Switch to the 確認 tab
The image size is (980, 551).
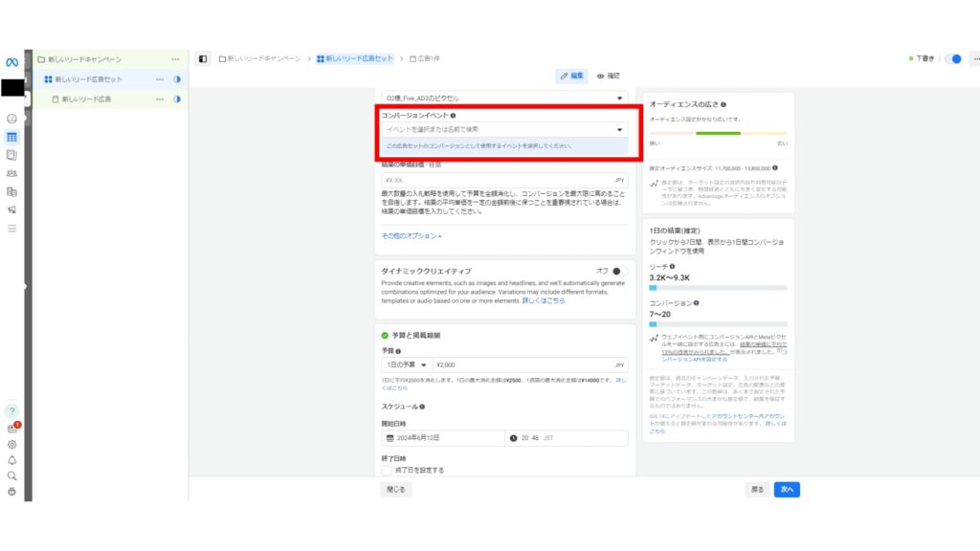click(608, 76)
